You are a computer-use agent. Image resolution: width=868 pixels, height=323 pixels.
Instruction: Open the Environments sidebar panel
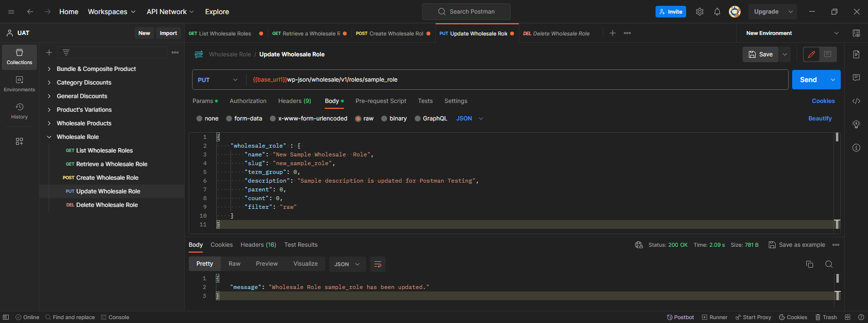tap(19, 84)
